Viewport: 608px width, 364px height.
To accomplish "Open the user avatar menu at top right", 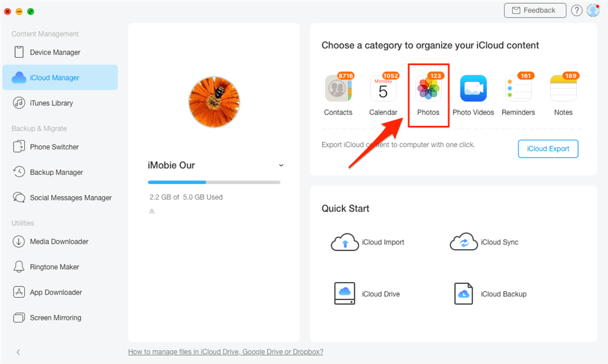I will [x=592, y=11].
